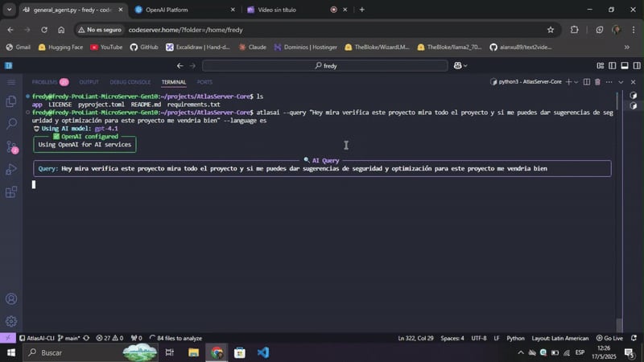This screenshot has height=362, width=644.
Task: Click the command center search box fredy
Action: [325, 66]
